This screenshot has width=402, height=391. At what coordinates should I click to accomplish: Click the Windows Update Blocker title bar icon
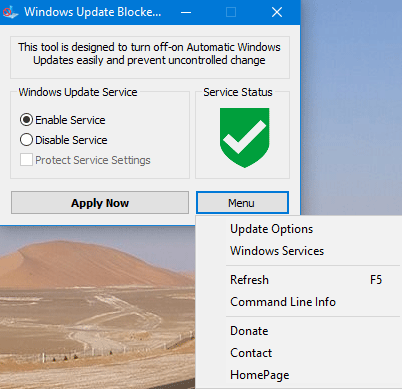click(9, 12)
